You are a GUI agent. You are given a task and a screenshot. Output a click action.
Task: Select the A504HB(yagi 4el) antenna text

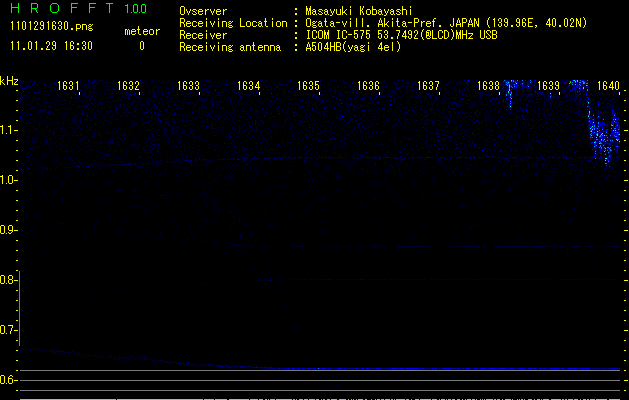pyautogui.click(x=353, y=47)
